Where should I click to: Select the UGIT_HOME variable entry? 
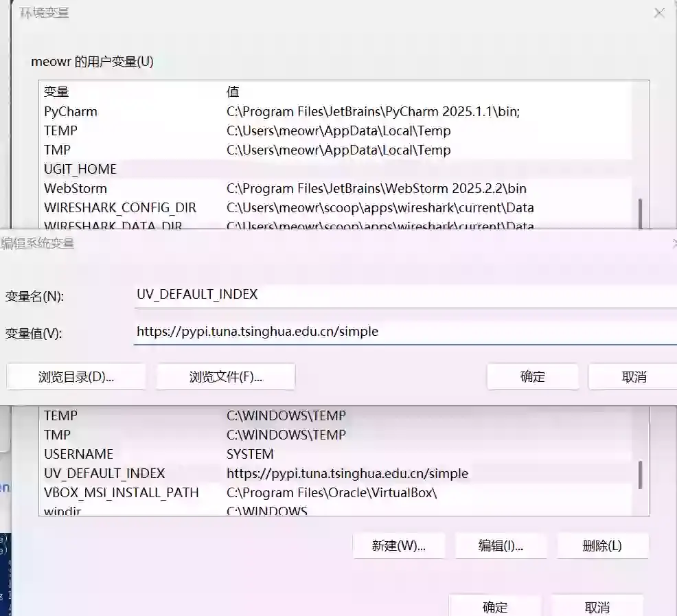pos(80,169)
